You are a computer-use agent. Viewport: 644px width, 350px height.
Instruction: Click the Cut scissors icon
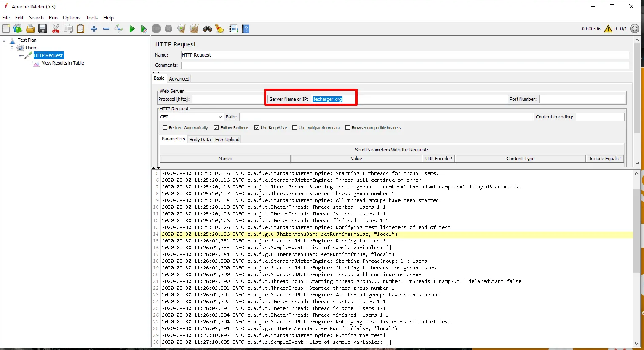tap(56, 29)
